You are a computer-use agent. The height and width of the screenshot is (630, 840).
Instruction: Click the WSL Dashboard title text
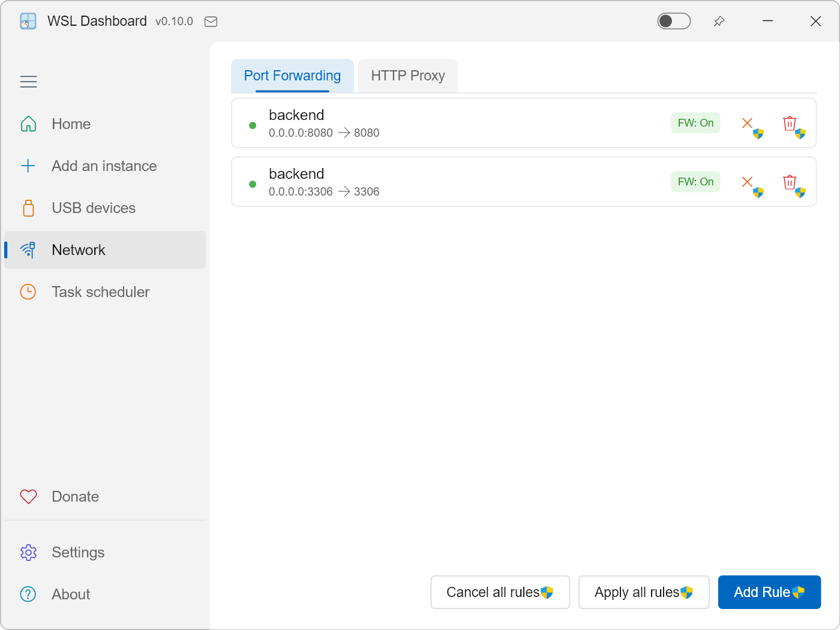tap(97, 21)
